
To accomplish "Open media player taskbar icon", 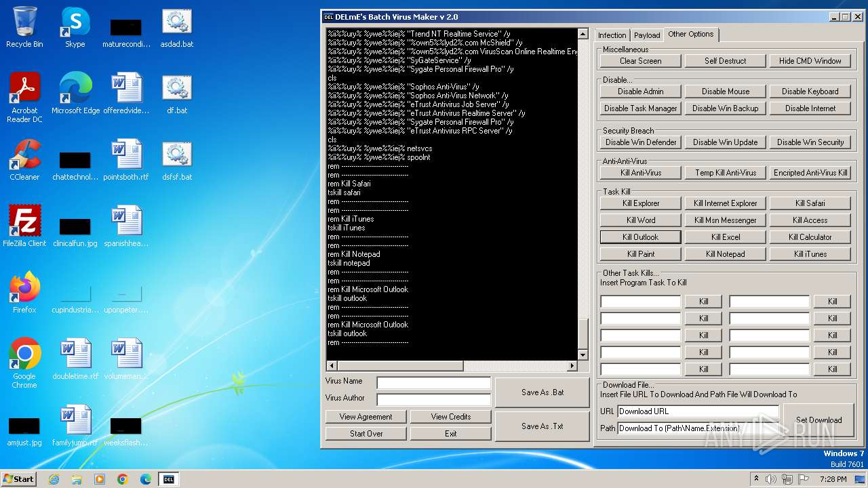I will point(100,479).
